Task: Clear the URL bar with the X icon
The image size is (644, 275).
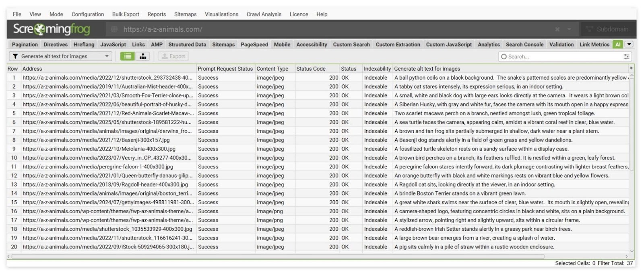Action: [x=557, y=29]
